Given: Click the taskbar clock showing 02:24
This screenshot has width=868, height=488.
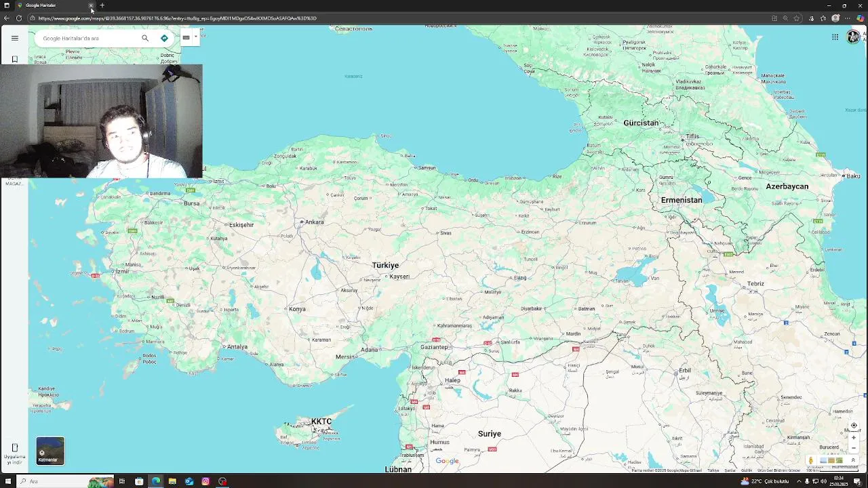Looking at the screenshot, I should [x=839, y=481].
